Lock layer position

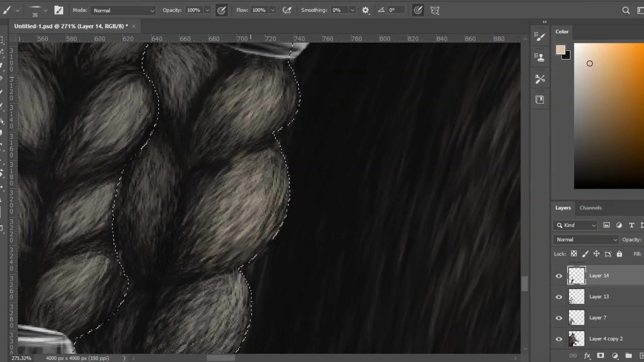[x=596, y=254]
